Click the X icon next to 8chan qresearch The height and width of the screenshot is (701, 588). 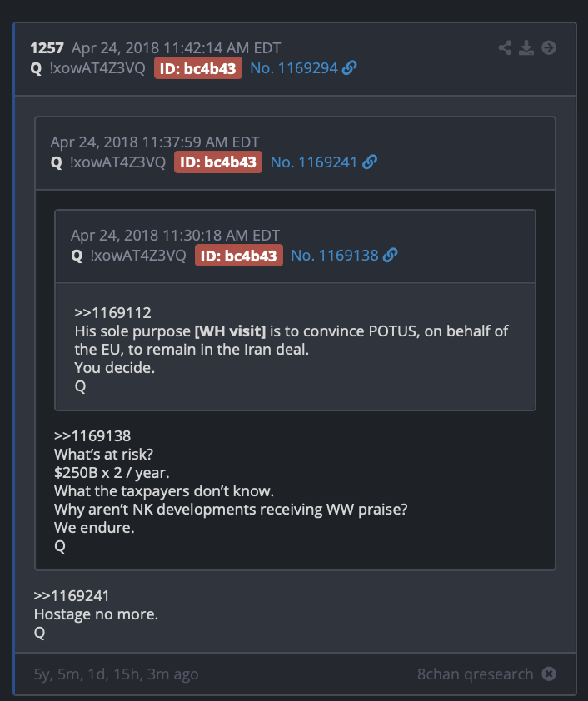tap(549, 674)
